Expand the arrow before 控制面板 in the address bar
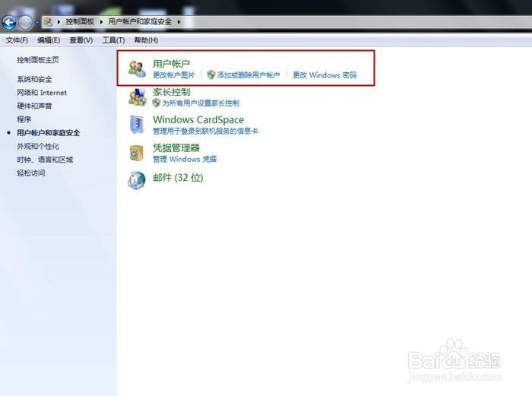This screenshot has width=532, height=396. click(x=59, y=22)
